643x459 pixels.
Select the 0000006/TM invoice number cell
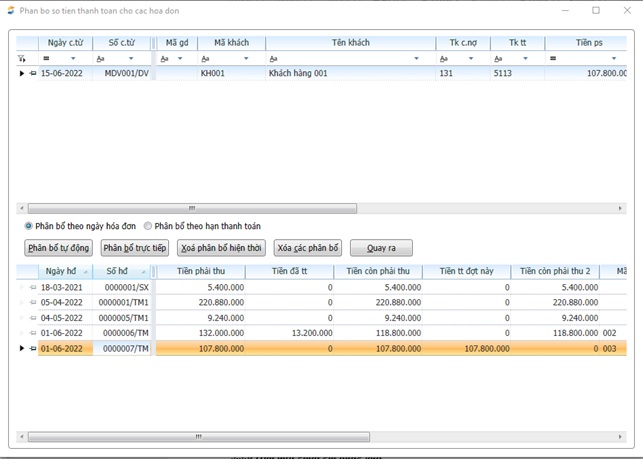pyautogui.click(x=125, y=333)
